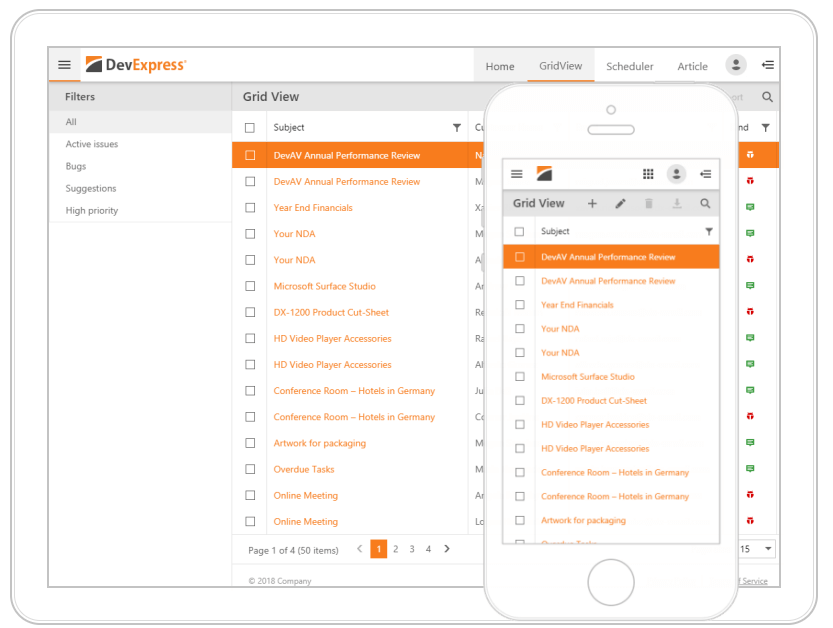This screenshot has height=628, width=833.
Task: Go to previous page arrow in pager
Action: (x=360, y=548)
